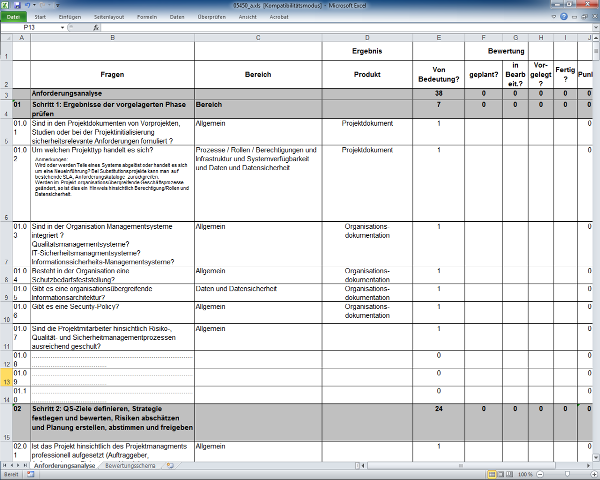Screen dimensions: 600x480
Task: Open the Formeln ribbon tab
Action: click(147, 17)
